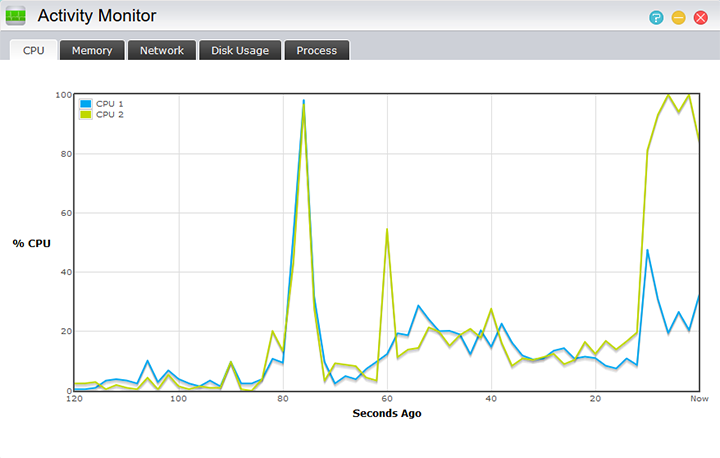Click the blue CPU 1 legend swatch
The width and height of the screenshot is (720, 458).
pos(85,104)
